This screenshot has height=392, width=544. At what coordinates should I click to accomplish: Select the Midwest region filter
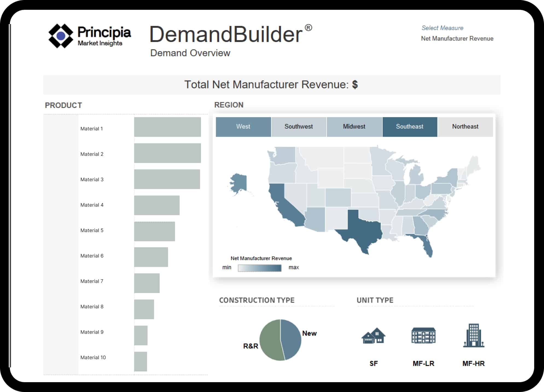tap(354, 127)
